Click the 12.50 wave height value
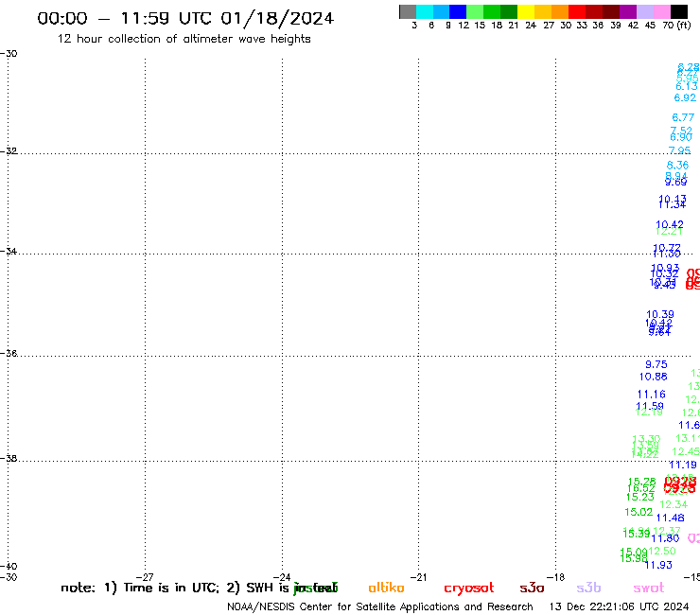The height and width of the screenshot is (615, 700). (x=662, y=551)
